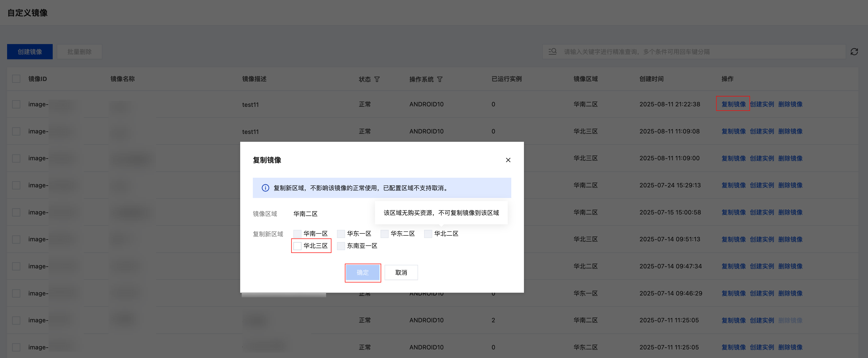Click 复制镜像 for row 2025-08-11 11:09:08
This screenshot has height=358, width=868.
[733, 131]
